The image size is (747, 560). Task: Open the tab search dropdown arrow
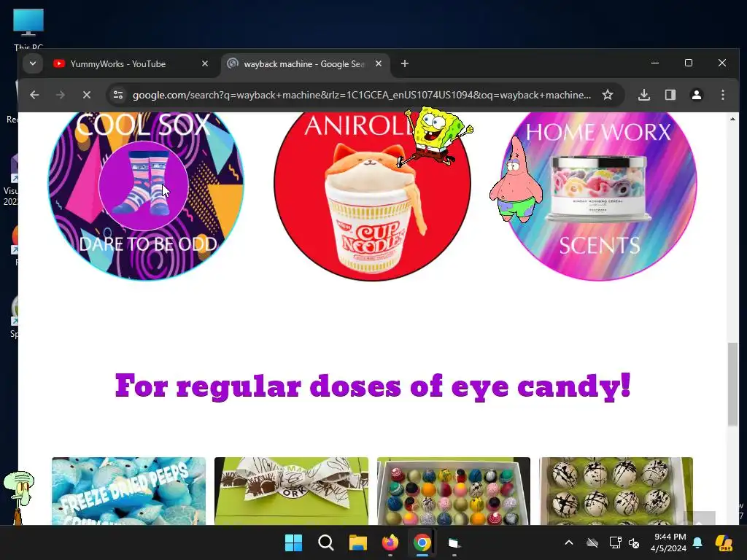click(32, 63)
